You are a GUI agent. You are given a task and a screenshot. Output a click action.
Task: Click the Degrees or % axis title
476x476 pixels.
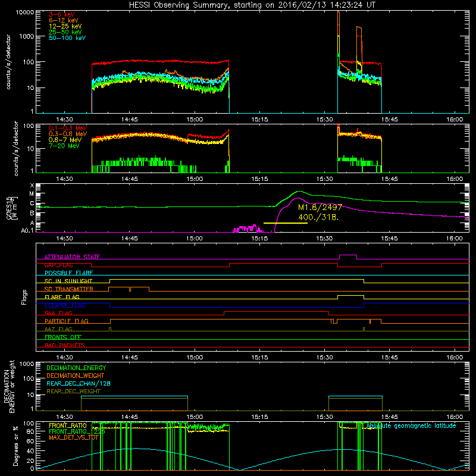tap(15, 446)
